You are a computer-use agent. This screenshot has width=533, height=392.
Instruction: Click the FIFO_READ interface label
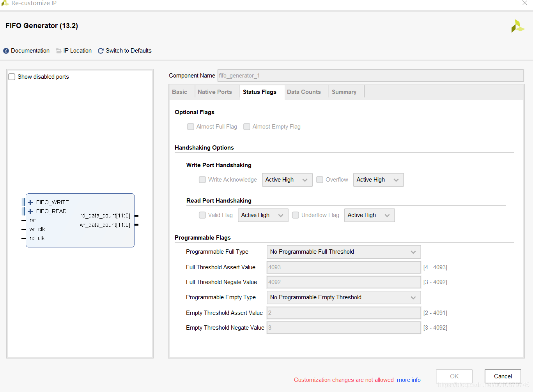(51, 211)
